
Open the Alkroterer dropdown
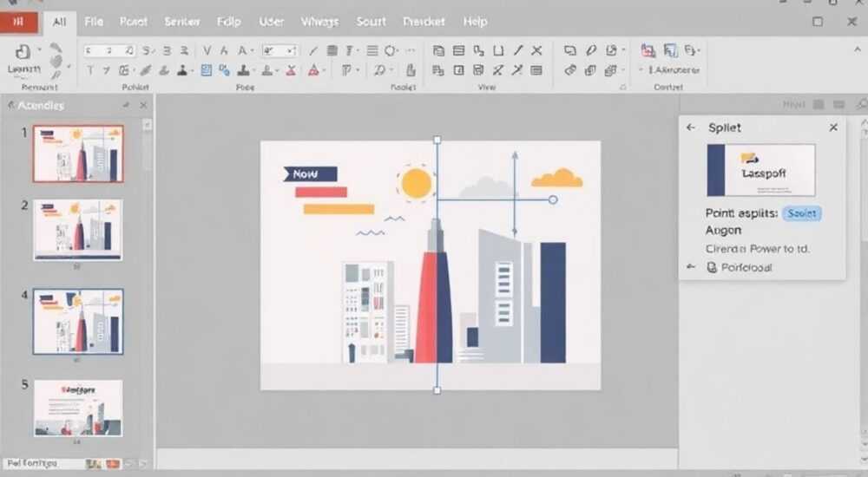pos(669,70)
